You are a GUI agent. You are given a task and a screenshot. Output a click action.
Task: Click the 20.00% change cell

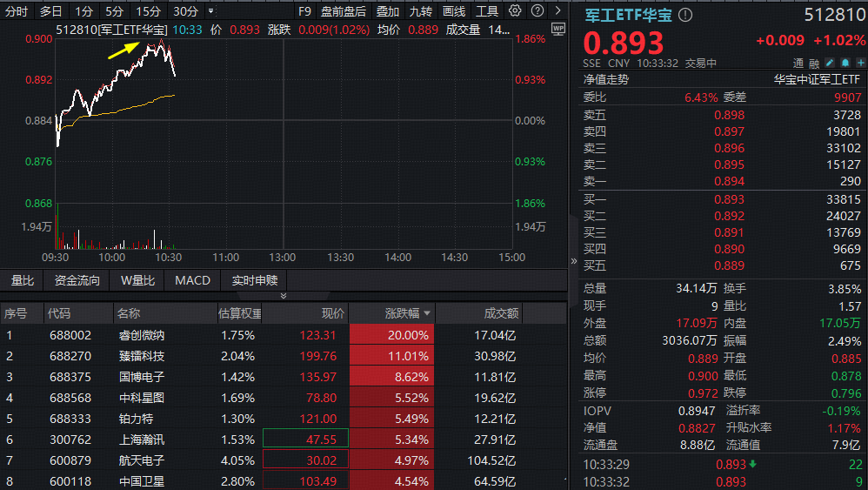392,335
